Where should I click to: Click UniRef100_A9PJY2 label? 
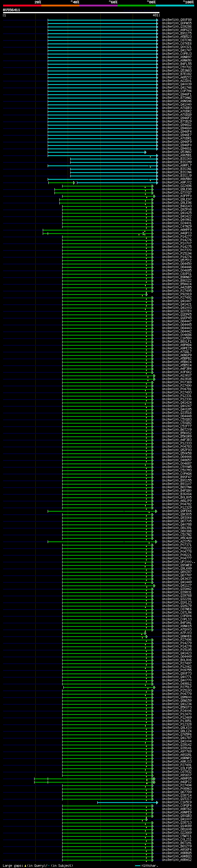tap(177, 183)
